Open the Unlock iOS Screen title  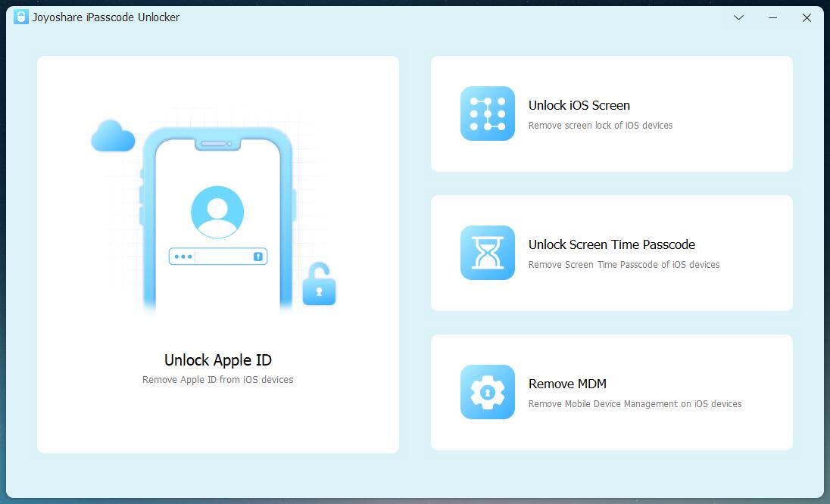coord(579,105)
